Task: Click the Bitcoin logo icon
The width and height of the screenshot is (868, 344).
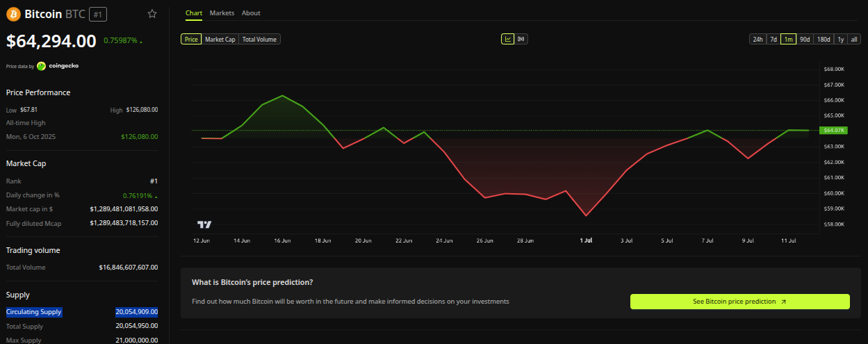Action: pyautogui.click(x=13, y=14)
